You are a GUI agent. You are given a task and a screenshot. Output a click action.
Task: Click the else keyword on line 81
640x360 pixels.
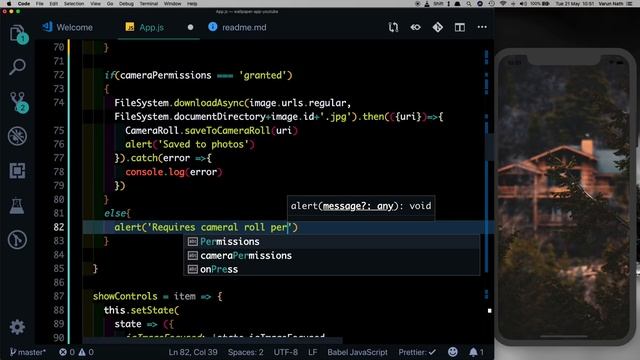click(x=115, y=213)
